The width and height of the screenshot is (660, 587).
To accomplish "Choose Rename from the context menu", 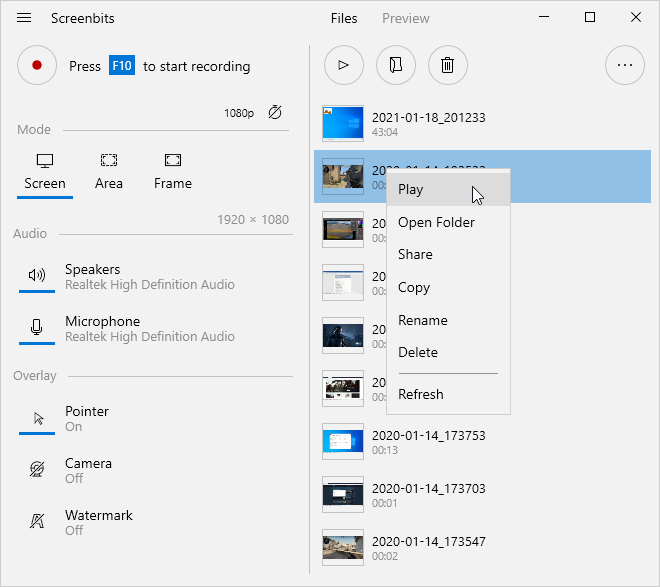I will pos(448,320).
